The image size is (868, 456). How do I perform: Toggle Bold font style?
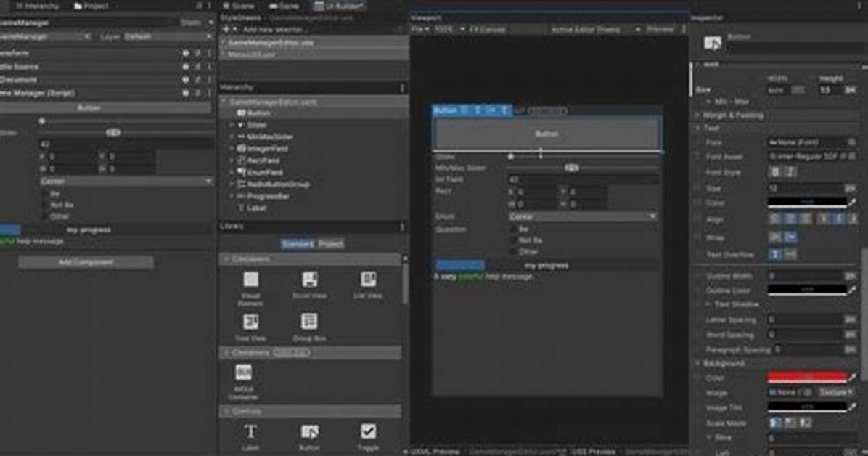click(775, 172)
